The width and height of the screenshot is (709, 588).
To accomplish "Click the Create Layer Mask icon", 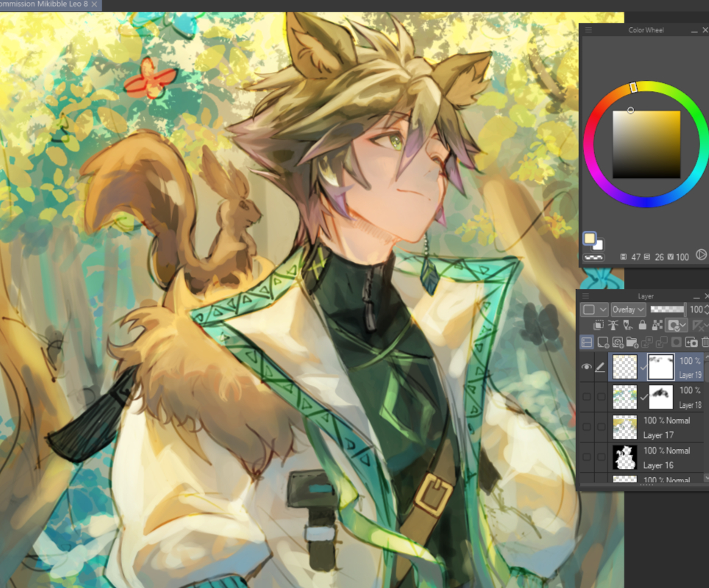I will coord(675,342).
